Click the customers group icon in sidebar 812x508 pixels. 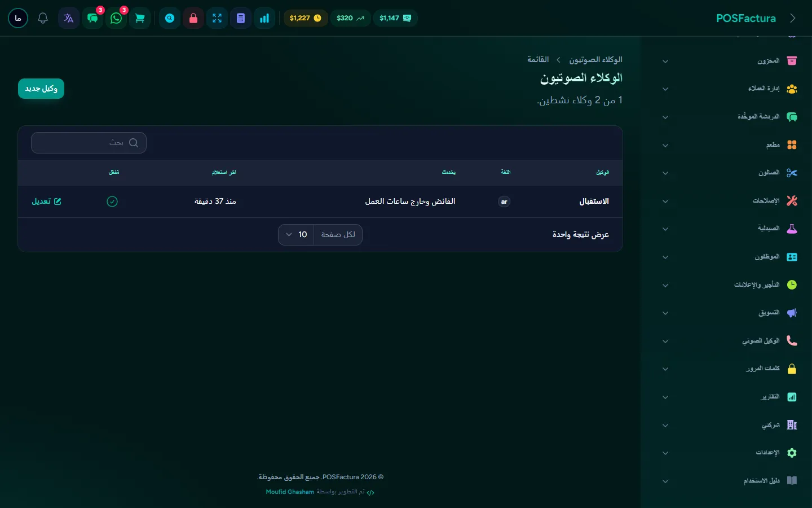tap(792, 89)
